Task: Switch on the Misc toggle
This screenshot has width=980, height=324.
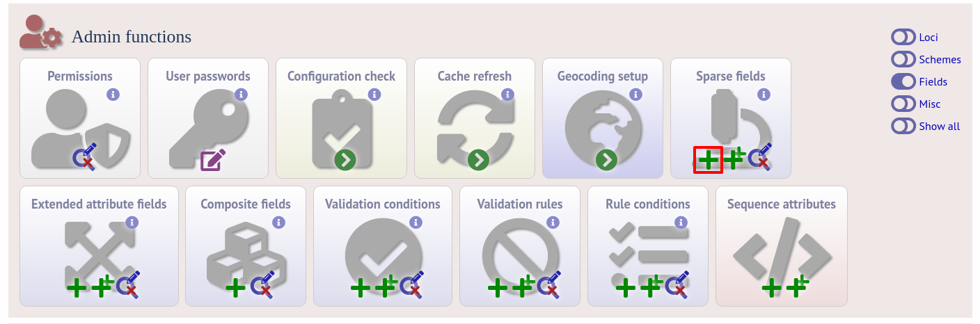Action: coord(903,104)
